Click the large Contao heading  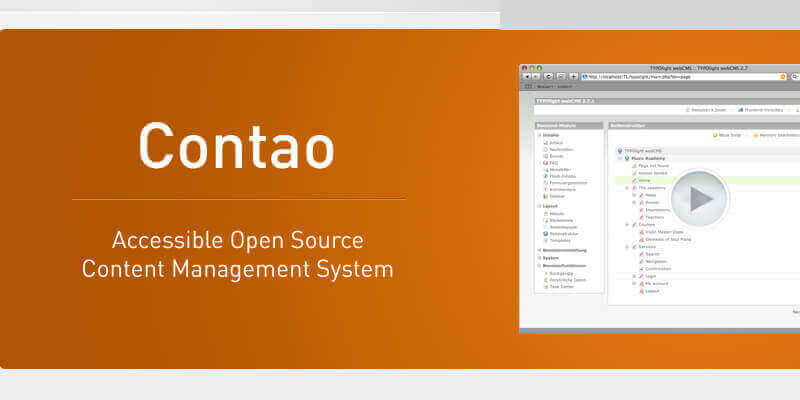[x=236, y=146]
